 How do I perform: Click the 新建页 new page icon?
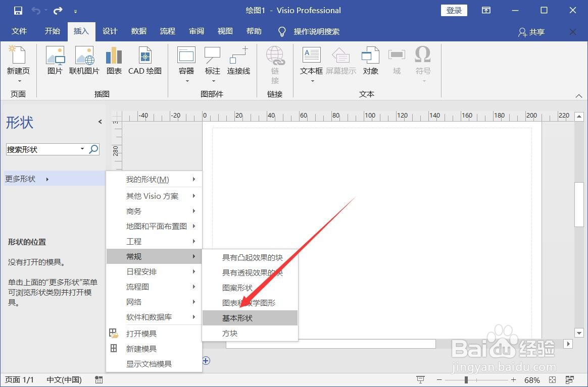click(18, 54)
